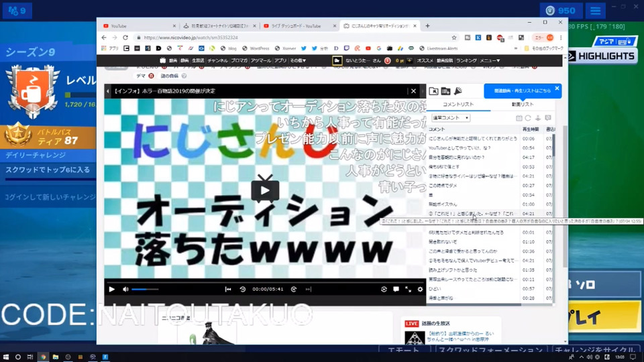Image resolution: width=644 pixels, height=362 pixels.
Task: Adjust the player volume slider
Action: 145,290
